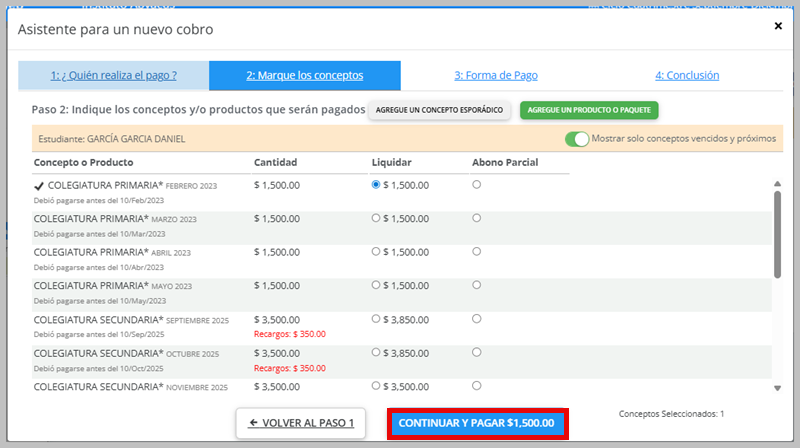Go back with 'Volver al paso 1'
Screen dimensions: 800x448
pos(301,423)
